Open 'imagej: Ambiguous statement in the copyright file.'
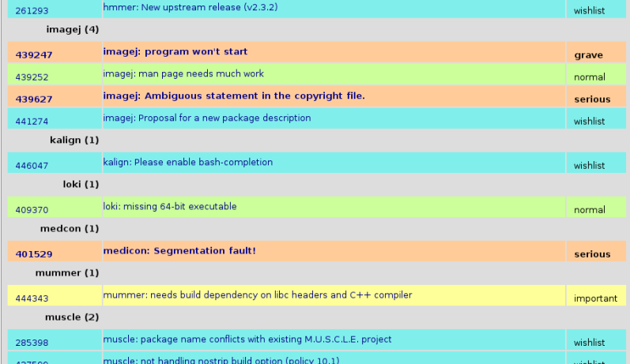Image resolution: width=630 pixels, height=364 pixels. [234, 96]
